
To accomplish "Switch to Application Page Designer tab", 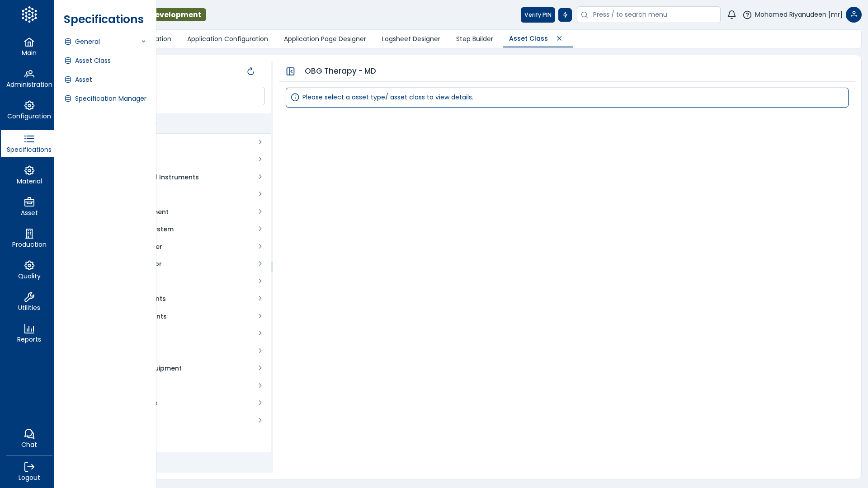I will pos(325,39).
